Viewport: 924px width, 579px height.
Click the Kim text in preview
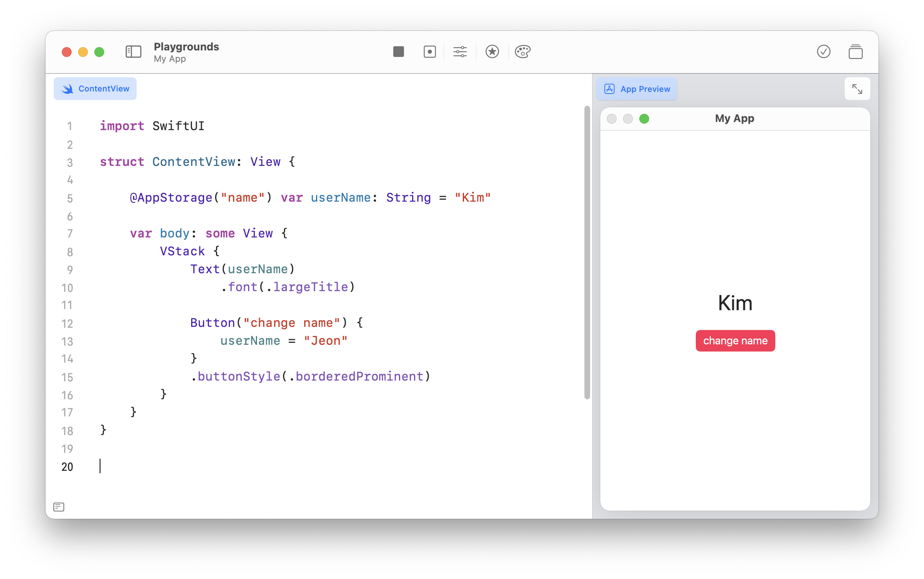[x=735, y=303]
